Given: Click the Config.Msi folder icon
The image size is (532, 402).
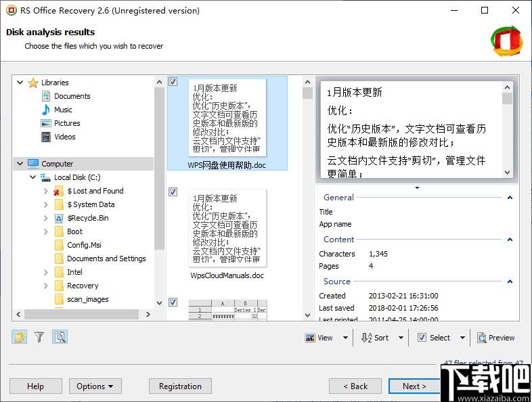Looking at the screenshot, I should 59,245.
